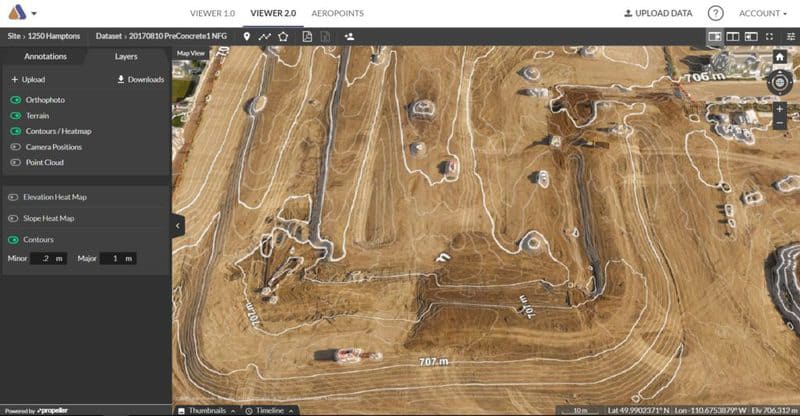This screenshot has height=416, width=800.
Task: Open the AeroPoints tab
Action: coord(337,13)
